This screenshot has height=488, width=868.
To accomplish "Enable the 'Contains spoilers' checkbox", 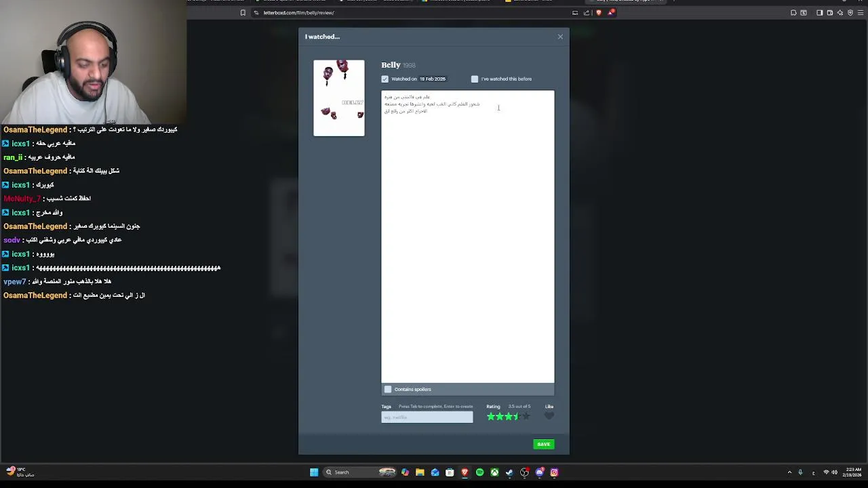I will 388,389.
